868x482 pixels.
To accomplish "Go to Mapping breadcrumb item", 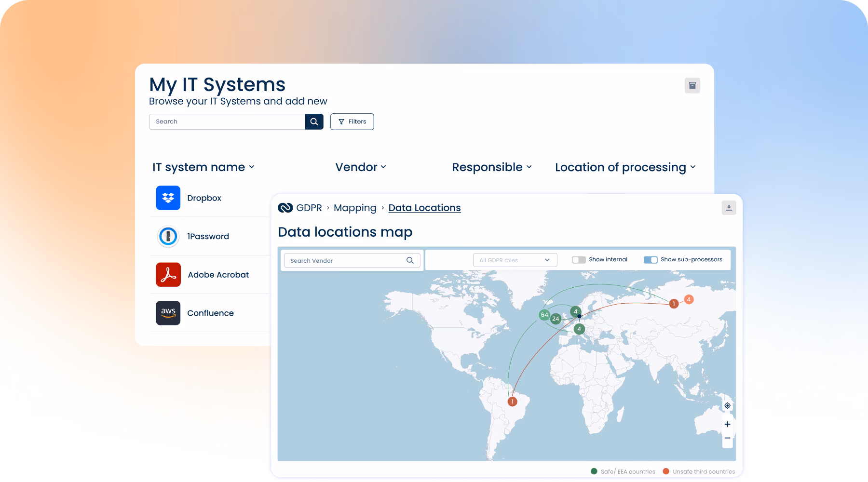I will [x=355, y=208].
